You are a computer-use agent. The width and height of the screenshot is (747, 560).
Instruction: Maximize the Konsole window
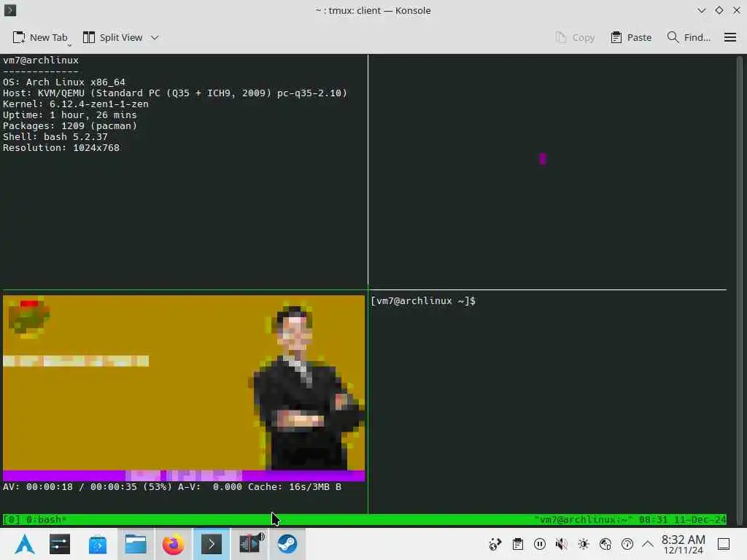tap(719, 10)
